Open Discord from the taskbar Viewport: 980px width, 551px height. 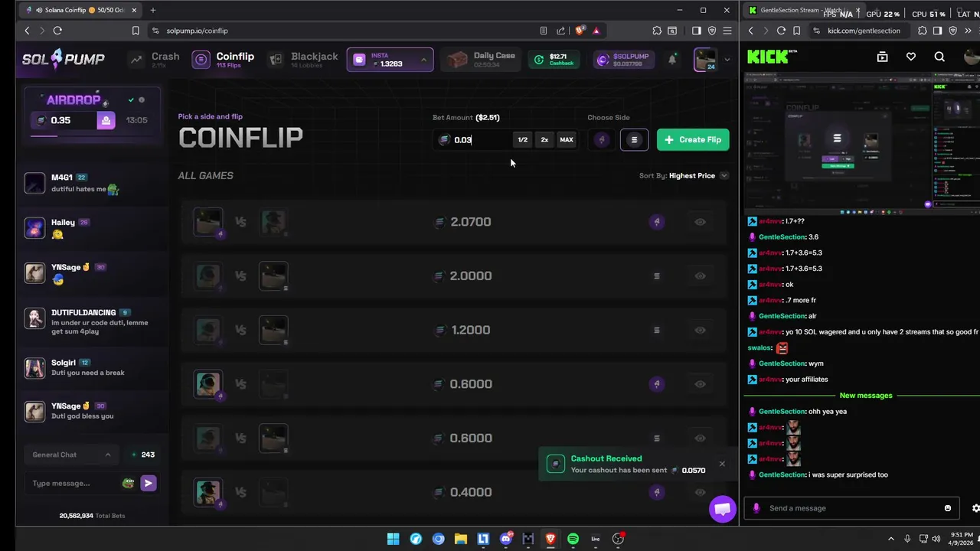pyautogui.click(x=506, y=539)
